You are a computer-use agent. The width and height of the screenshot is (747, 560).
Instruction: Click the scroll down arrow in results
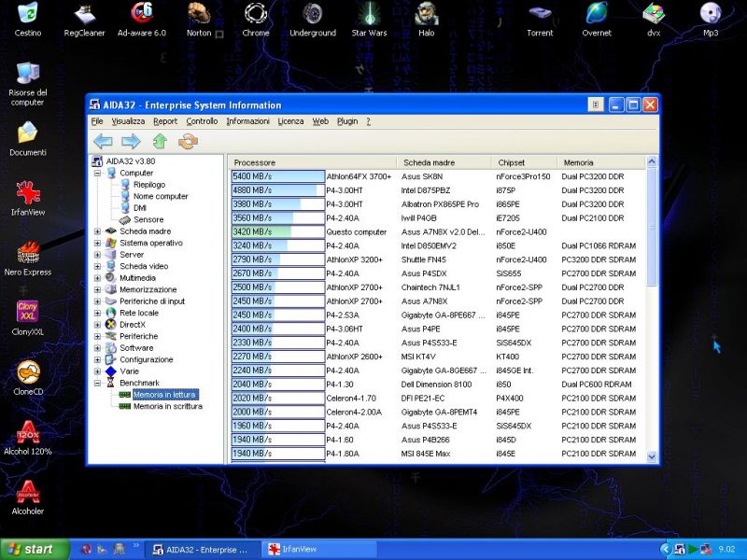[x=652, y=456]
